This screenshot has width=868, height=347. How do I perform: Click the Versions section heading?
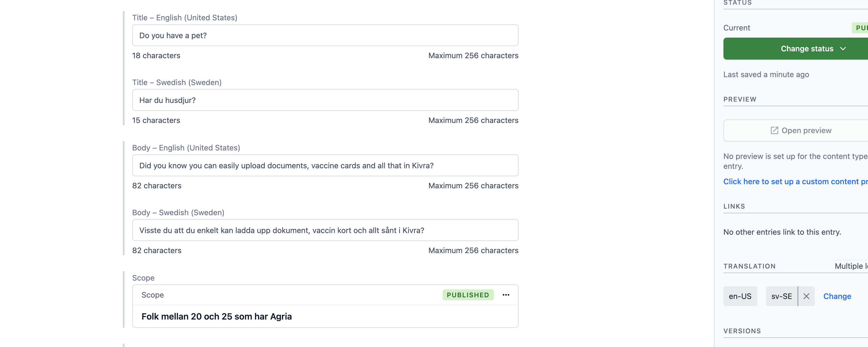coord(742,331)
